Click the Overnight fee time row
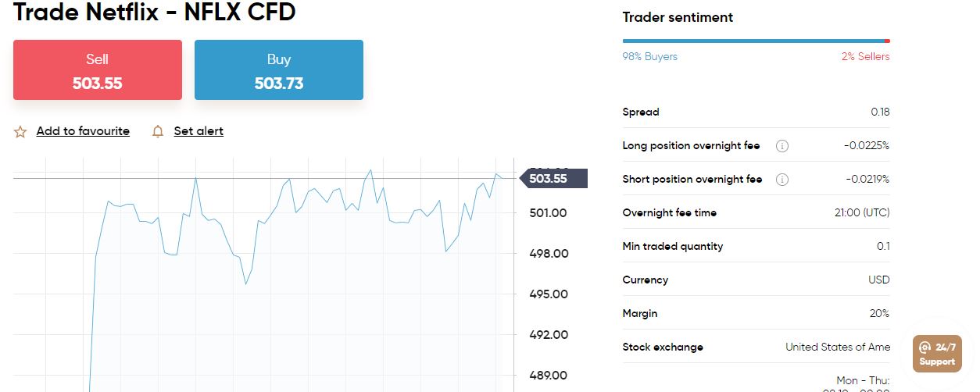 (x=756, y=212)
